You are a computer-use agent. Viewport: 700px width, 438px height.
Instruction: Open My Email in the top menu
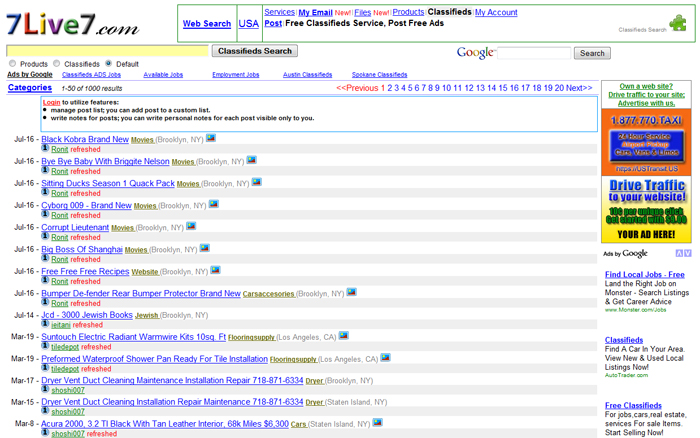[316, 13]
